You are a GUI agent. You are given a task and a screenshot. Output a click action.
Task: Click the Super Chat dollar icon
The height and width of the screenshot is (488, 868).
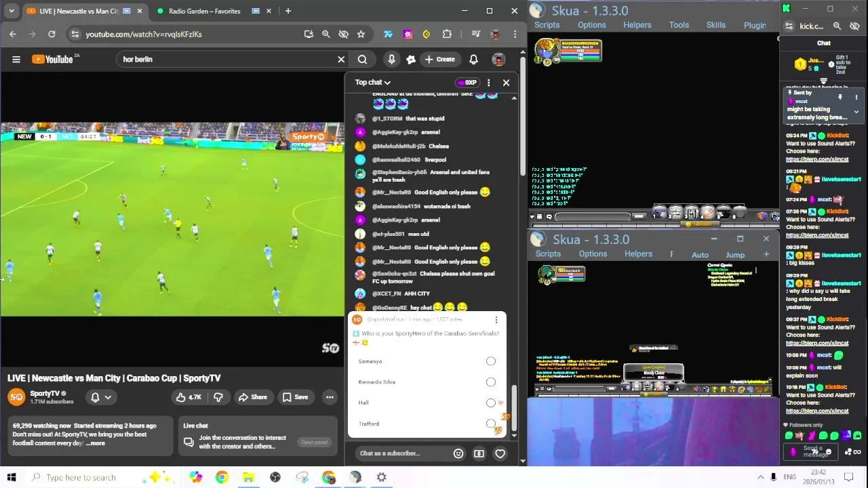point(479,453)
